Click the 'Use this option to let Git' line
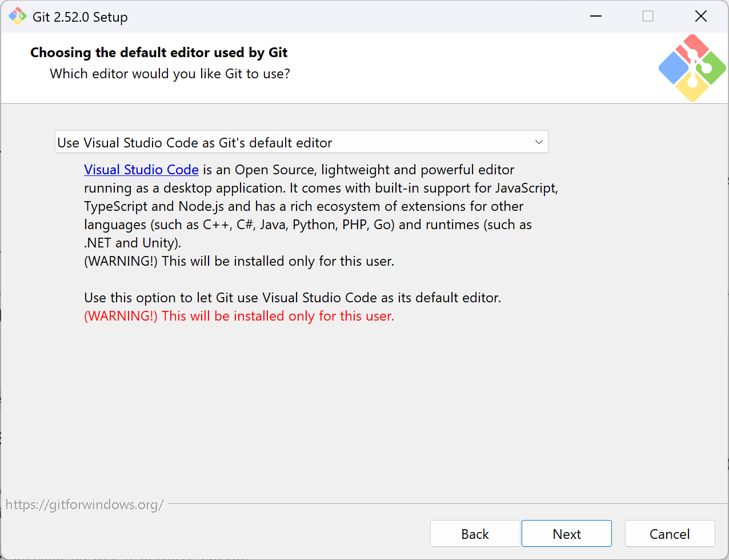The height and width of the screenshot is (560, 729). point(293,298)
